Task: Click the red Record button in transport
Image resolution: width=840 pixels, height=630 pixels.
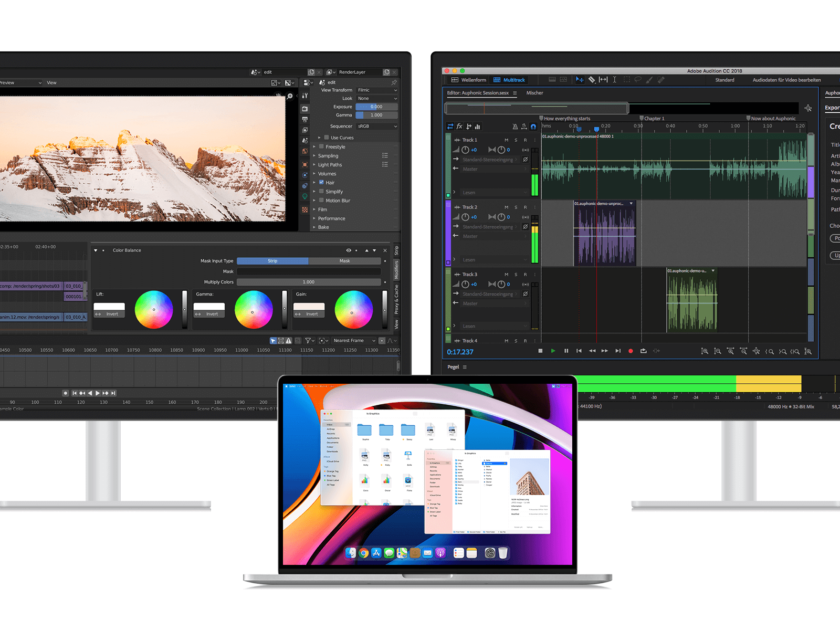Action: pos(631,351)
